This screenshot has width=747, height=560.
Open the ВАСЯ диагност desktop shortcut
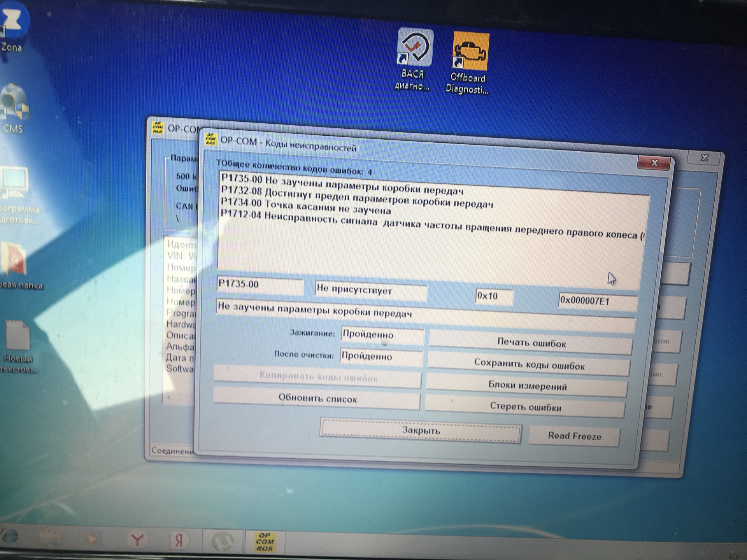pyautogui.click(x=414, y=60)
